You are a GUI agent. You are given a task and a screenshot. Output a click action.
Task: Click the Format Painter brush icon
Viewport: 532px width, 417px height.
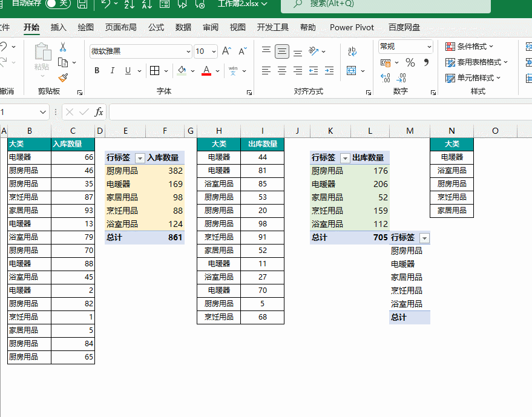pos(63,77)
